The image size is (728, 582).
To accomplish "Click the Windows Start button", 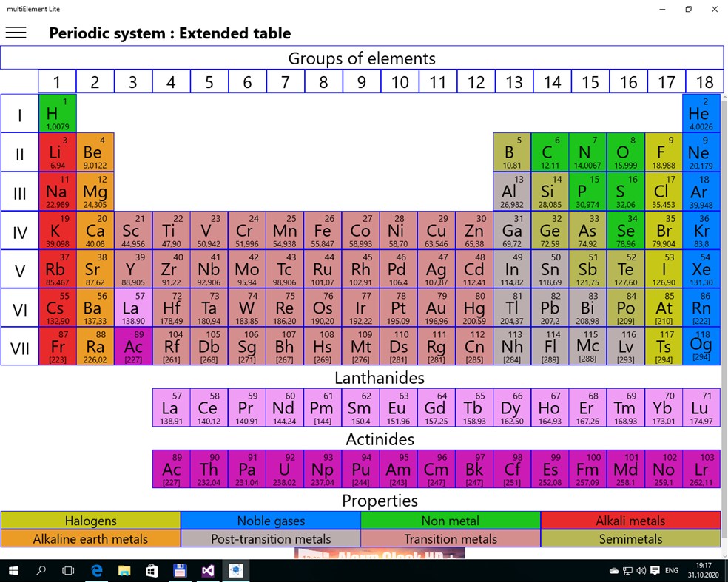I will pyautogui.click(x=13, y=570).
